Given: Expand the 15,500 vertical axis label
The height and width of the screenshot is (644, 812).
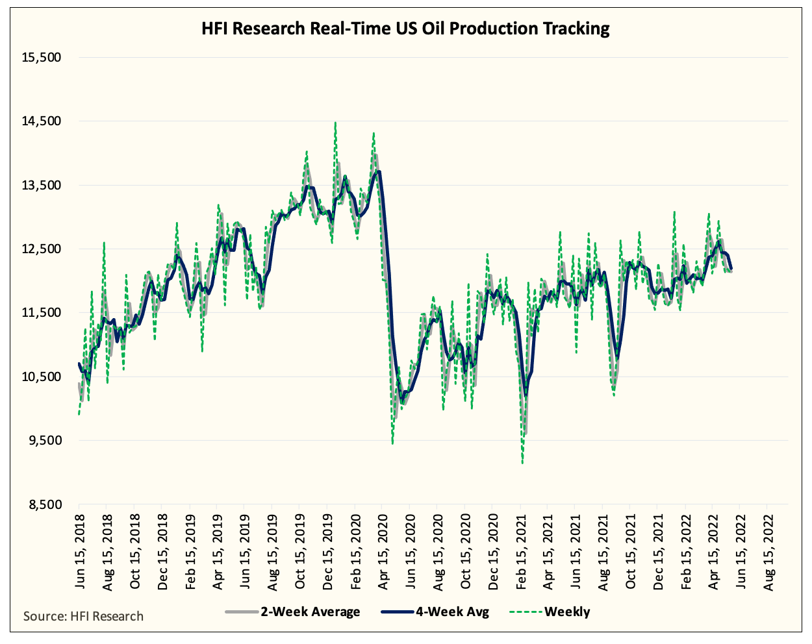Looking at the screenshot, I should (43, 58).
